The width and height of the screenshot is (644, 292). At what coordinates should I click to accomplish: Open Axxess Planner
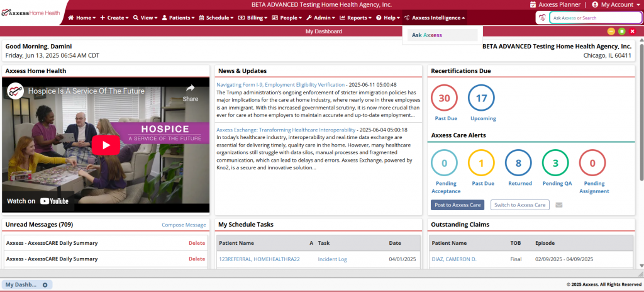[555, 4]
